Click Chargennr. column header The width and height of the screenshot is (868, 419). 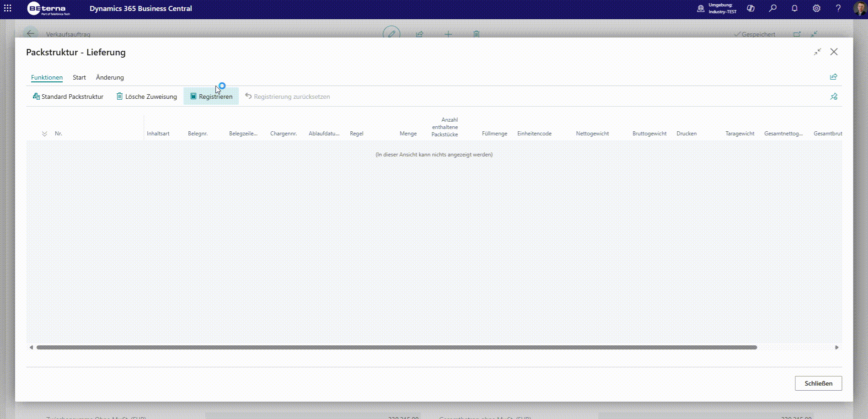[x=284, y=134]
